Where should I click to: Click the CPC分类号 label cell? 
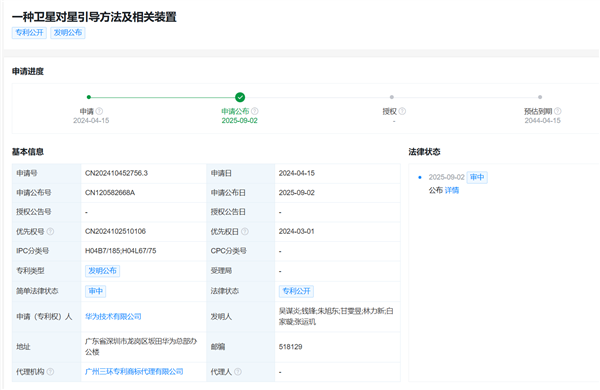[x=241, y=251]
